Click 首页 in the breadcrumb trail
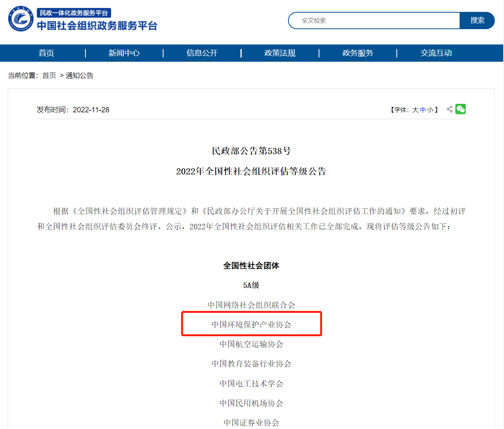 49,76
